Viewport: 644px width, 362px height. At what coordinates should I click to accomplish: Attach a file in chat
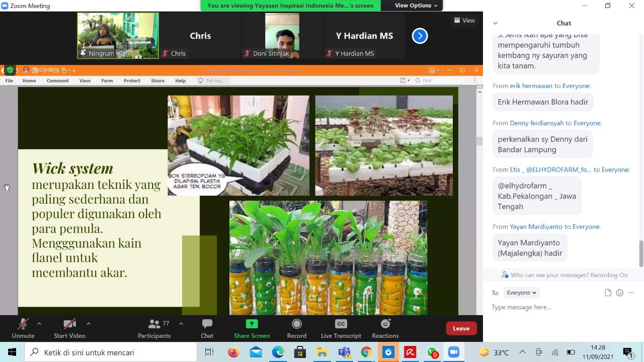[608, 293]
